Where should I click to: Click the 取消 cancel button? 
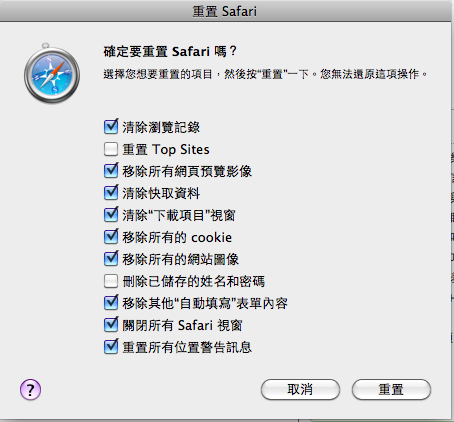(300, 389)
